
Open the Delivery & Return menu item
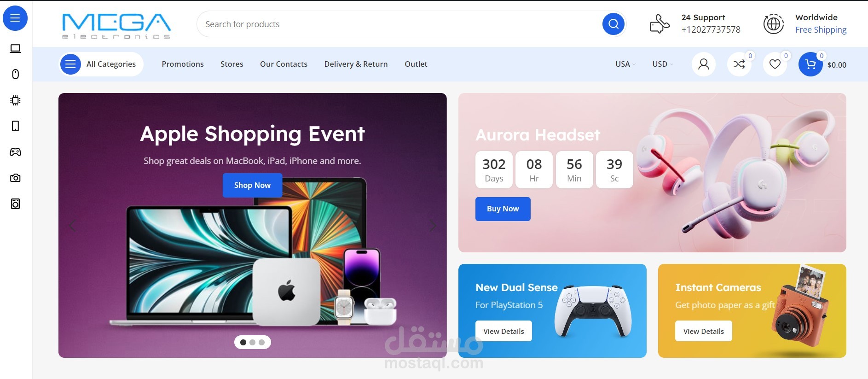point(356,64)
